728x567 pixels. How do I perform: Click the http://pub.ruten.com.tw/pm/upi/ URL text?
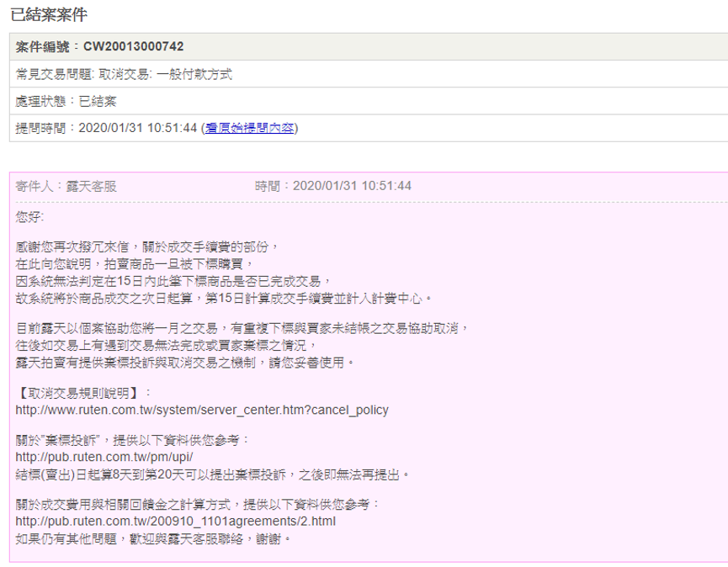[x=104, y=457]
